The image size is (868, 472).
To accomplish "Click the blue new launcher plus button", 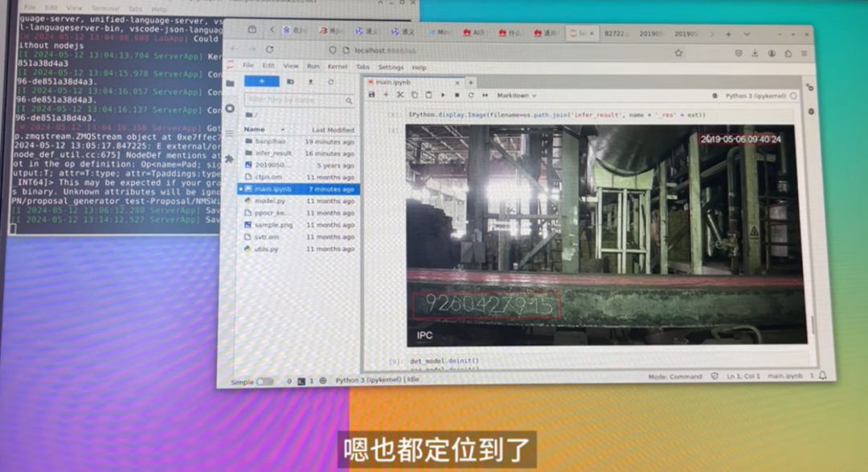I will coord(261,81).
